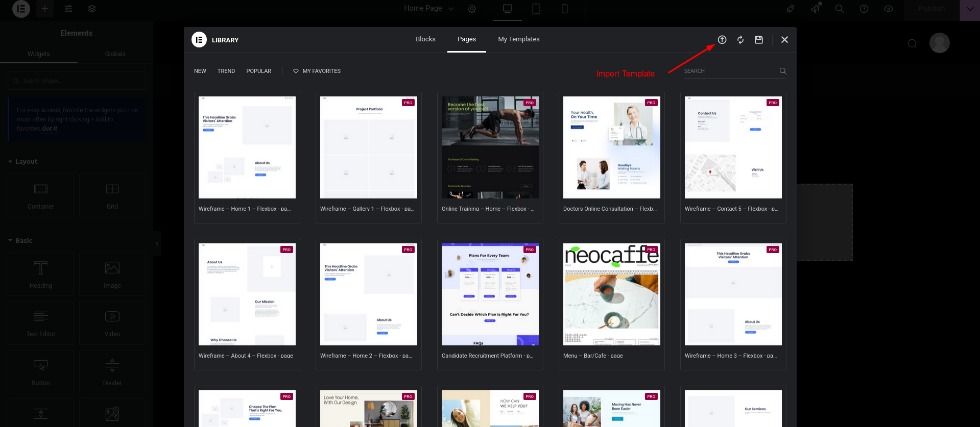Viewport: 980px width, 427px height.
Task: Filter templates by TREND
Action: 226,71
